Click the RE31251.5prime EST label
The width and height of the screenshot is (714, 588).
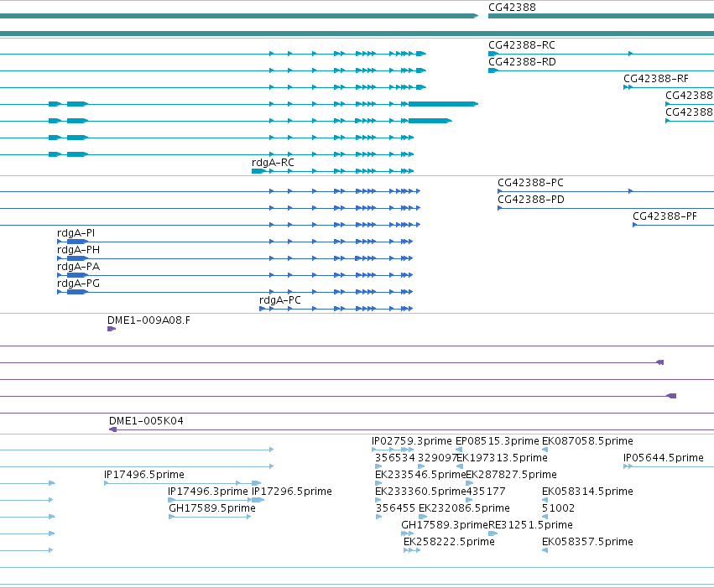tap(530, 525)
